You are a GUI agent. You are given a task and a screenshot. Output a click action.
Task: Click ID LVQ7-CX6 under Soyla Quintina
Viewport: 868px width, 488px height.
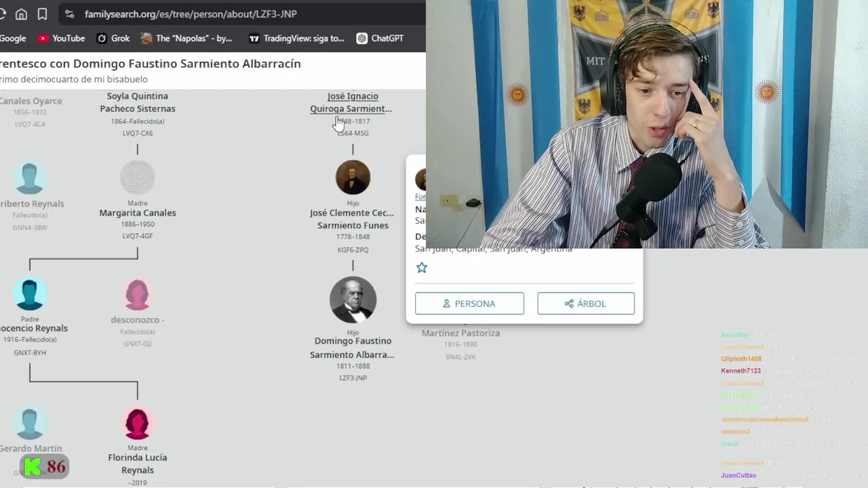pos(138,134)
